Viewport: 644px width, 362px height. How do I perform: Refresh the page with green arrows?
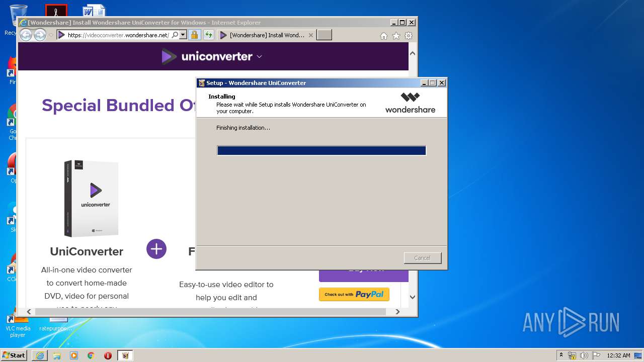[208, 35]
